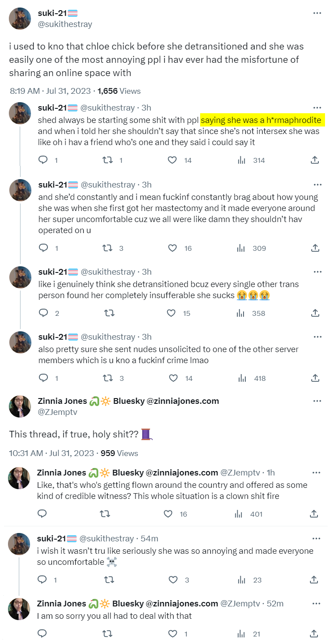Open more options on suki-21's main tweet

(317, 13)
